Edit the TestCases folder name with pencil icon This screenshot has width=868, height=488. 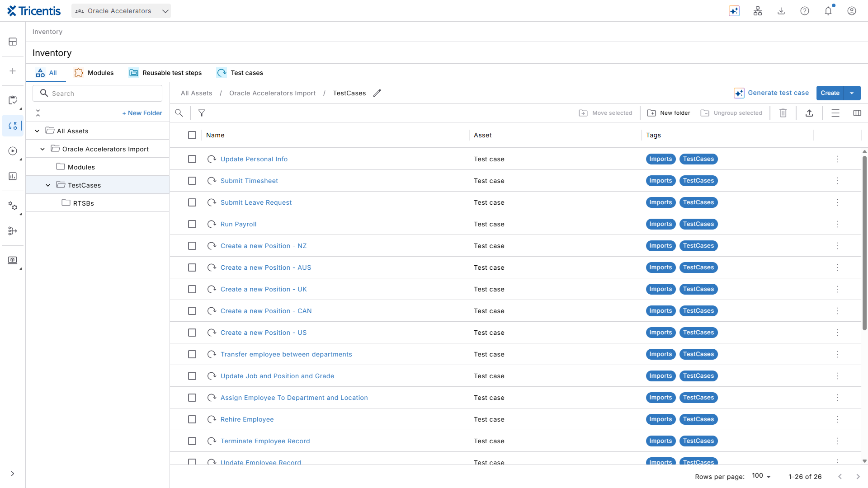tap(377, 93)
